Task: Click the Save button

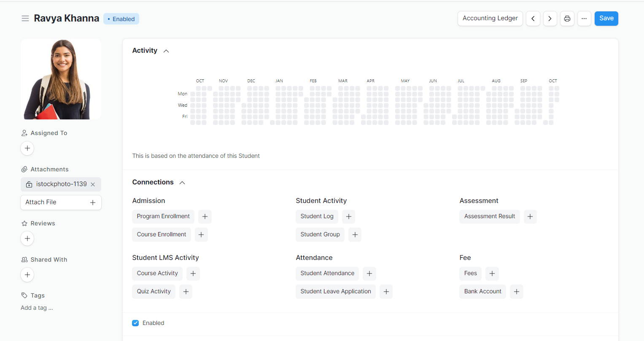Action: (x=606, y=19)
